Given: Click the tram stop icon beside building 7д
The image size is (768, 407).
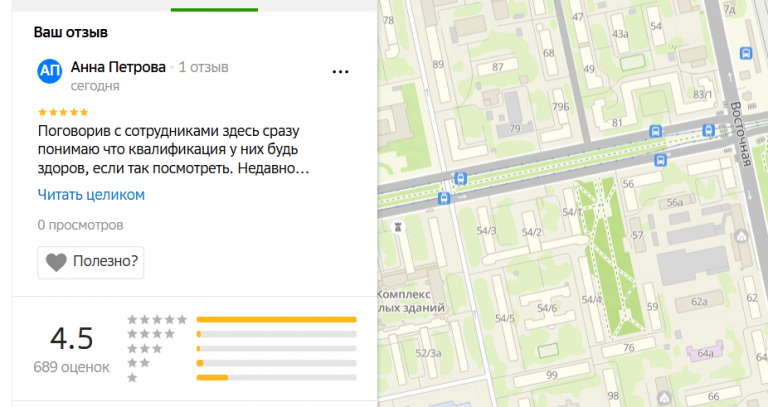Looking at the screenshot, I should click(746, 52).
